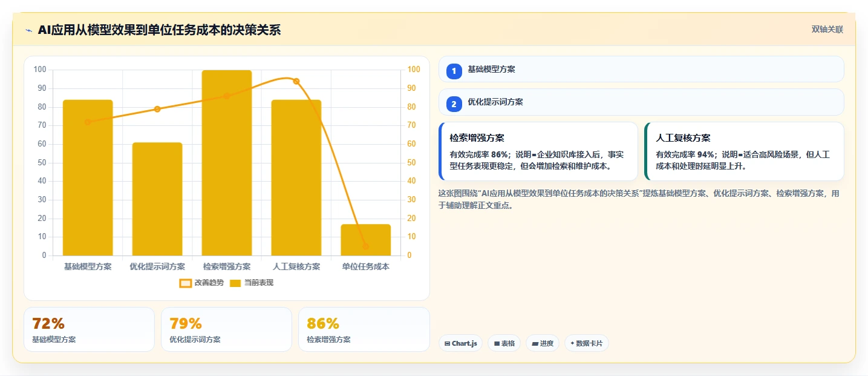
Task: Open the 检索增强方案 detail card
Action: (x=538, y=151)
